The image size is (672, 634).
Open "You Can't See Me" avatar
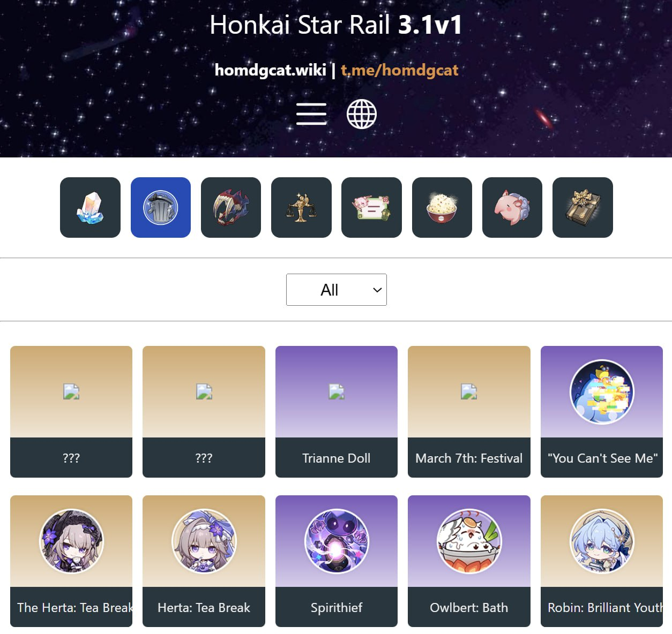click(x=602, y=411)
